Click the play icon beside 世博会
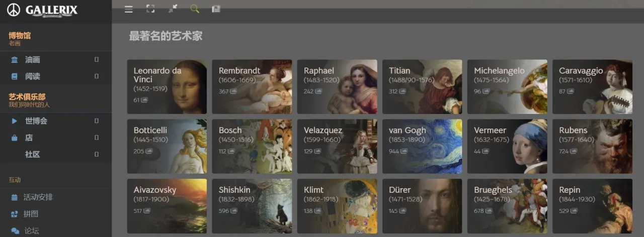644x237 pixels. pos(15,121)
